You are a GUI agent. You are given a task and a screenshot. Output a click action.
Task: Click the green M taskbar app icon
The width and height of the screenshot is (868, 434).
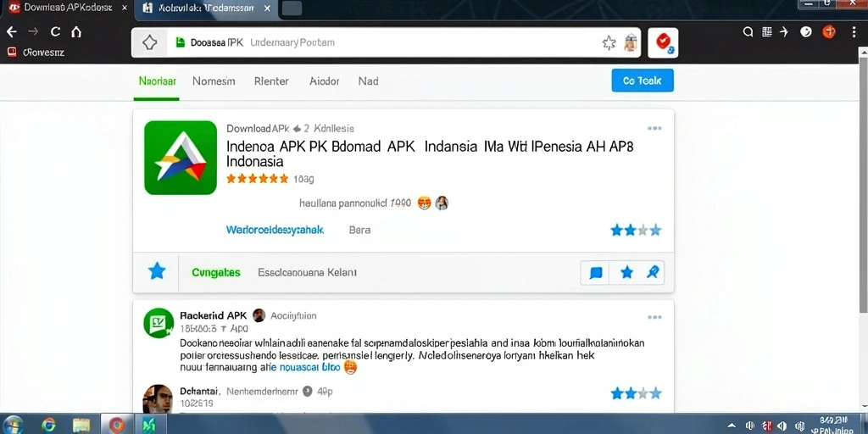click(x=150, y=426)
